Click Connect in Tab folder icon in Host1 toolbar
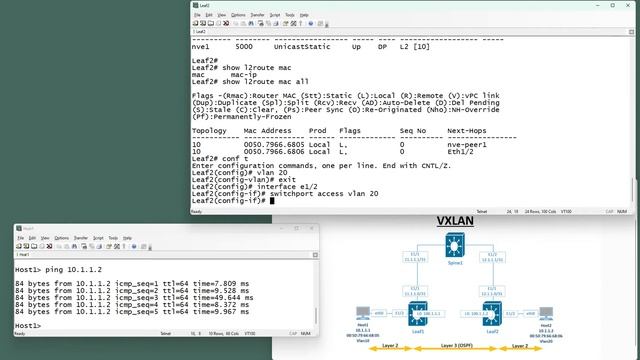Viewport: 640px width, 360px height. pos(34,247)
